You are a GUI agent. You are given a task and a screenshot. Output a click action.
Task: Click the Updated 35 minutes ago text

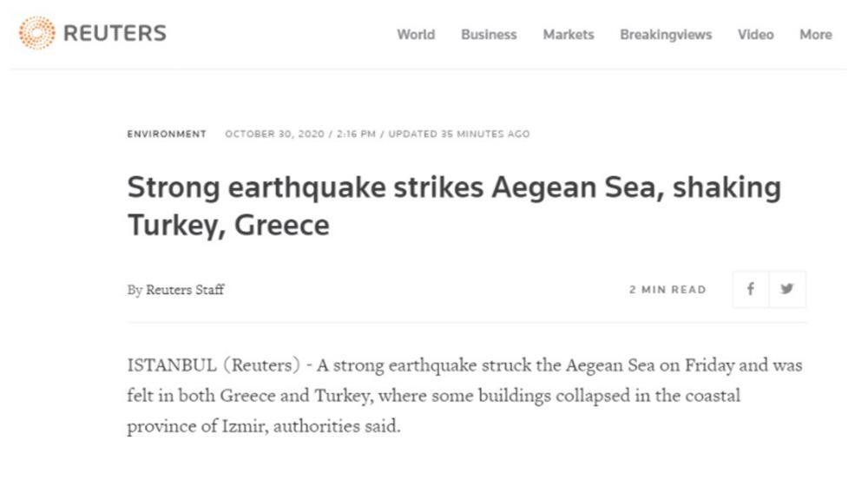(458, 134)
